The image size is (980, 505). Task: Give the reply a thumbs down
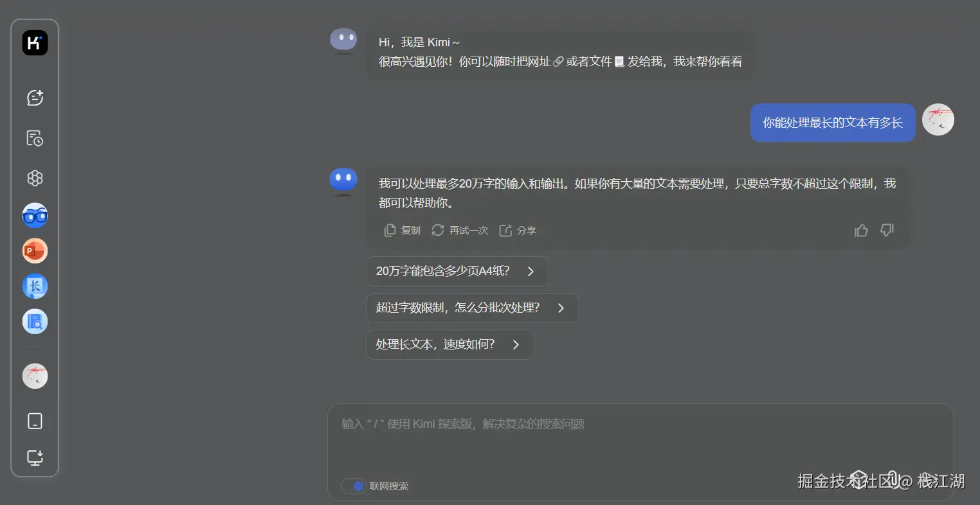[x=887, y=230]
